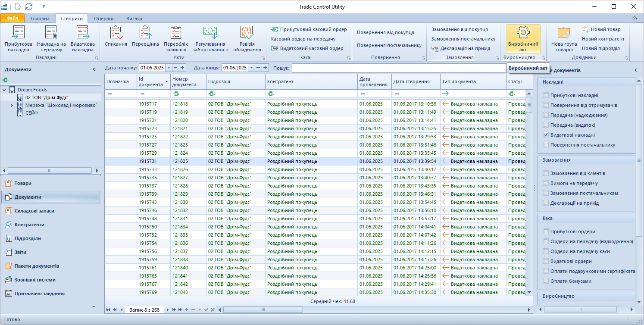Expand the Мережа "Шоколад і морозиво" node

[12, 105]
